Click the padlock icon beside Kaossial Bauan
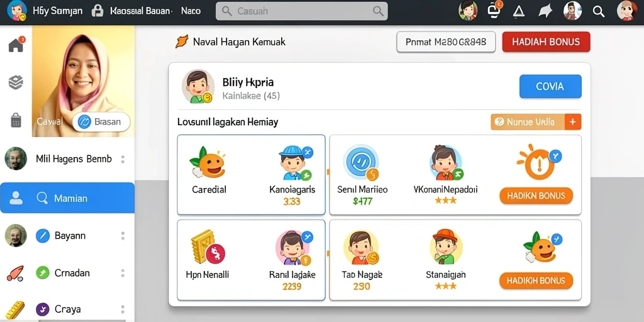This screenshot has height=322, width=644. coord(97,11)
